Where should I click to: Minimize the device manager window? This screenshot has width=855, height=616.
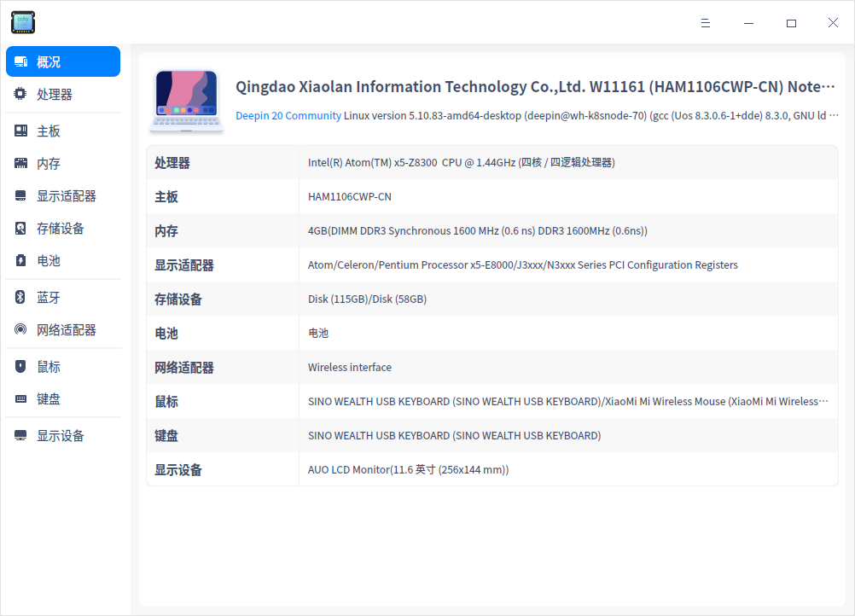pyautogui.click(x=748, y=23)
